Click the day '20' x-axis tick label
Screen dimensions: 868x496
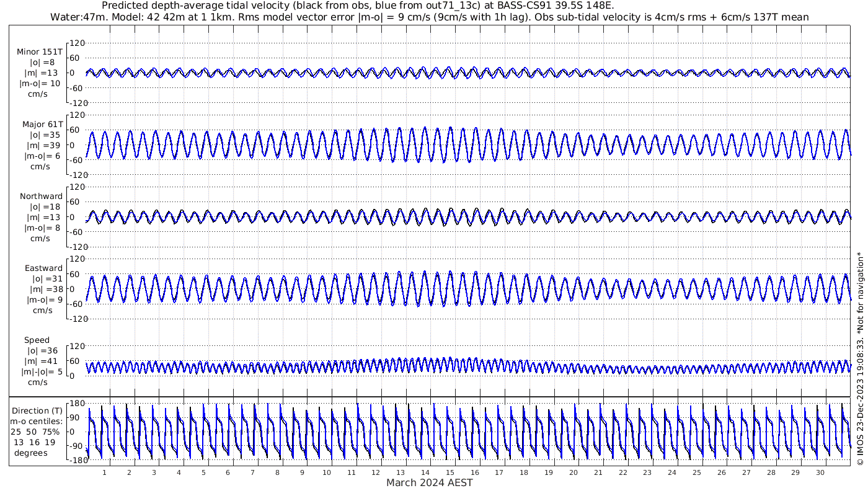pos(573,472)
